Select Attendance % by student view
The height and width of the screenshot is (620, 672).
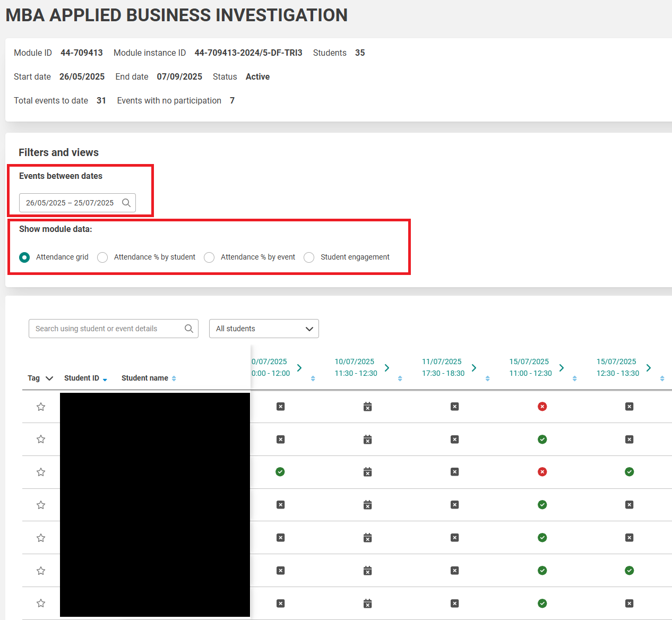(102, 257)
